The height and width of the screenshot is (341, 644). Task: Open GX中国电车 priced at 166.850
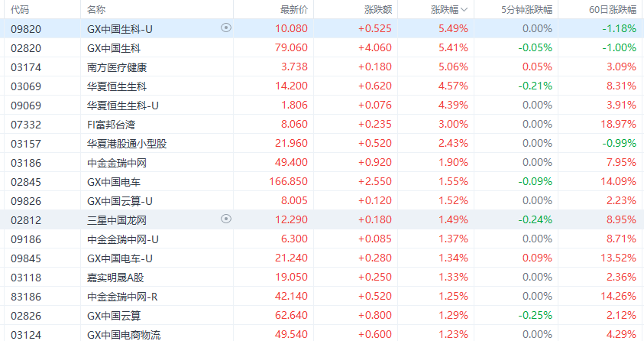pyautogui.click(x=114, y=181)
